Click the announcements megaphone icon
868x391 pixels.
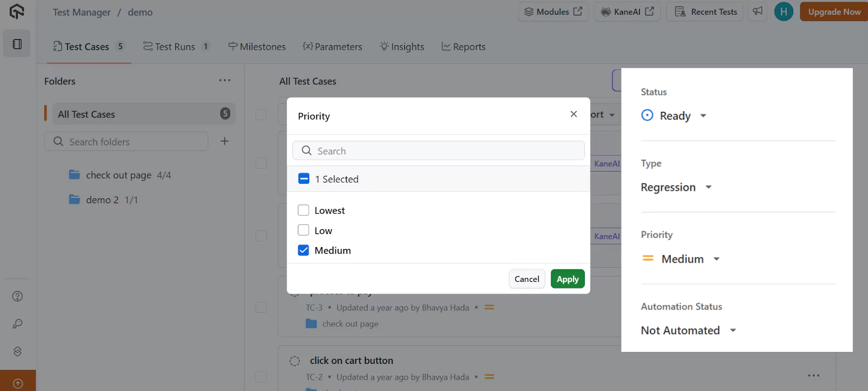[x=757, y=11]
